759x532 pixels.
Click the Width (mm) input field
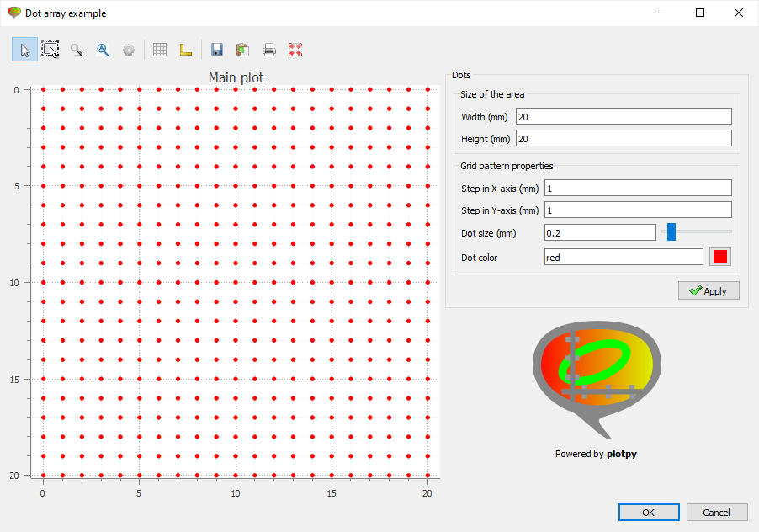click(x=623, y=116)
